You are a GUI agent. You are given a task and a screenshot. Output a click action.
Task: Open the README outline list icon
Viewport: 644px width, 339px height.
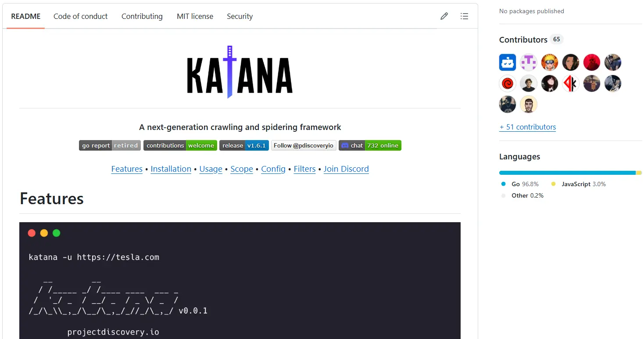pos(464,16)
